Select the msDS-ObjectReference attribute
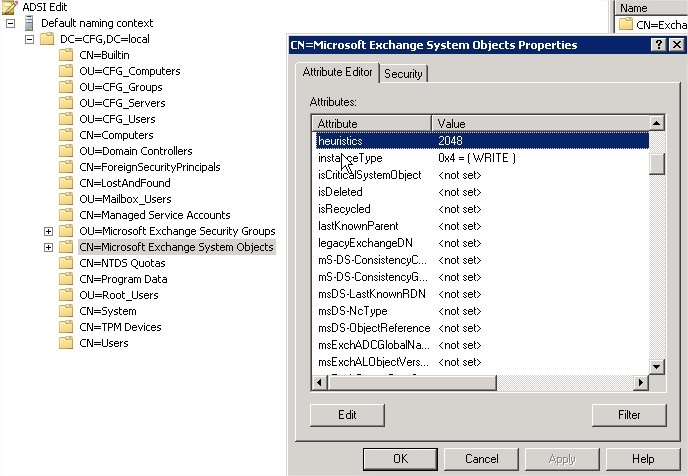The image size is (688, 476). click(482, 328)
